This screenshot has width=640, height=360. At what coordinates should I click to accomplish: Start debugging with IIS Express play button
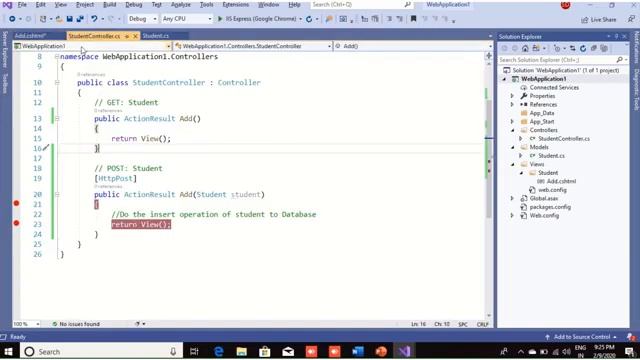point(220,19)
